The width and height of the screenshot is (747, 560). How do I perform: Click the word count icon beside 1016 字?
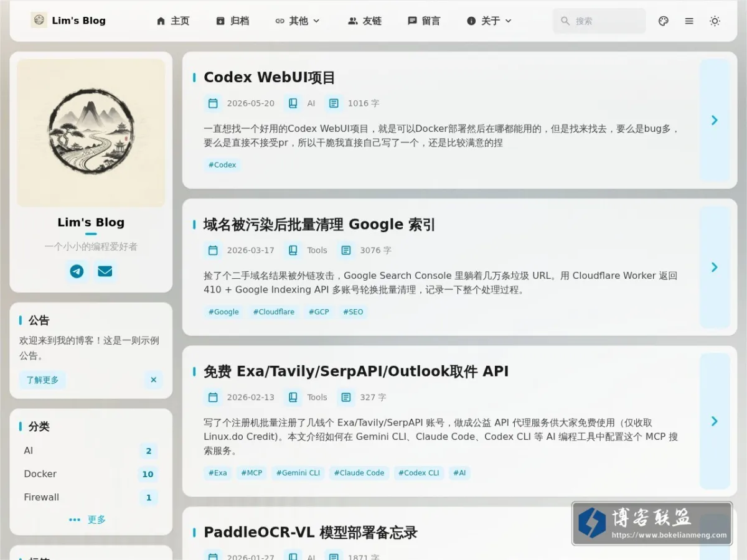click(334, 103)
